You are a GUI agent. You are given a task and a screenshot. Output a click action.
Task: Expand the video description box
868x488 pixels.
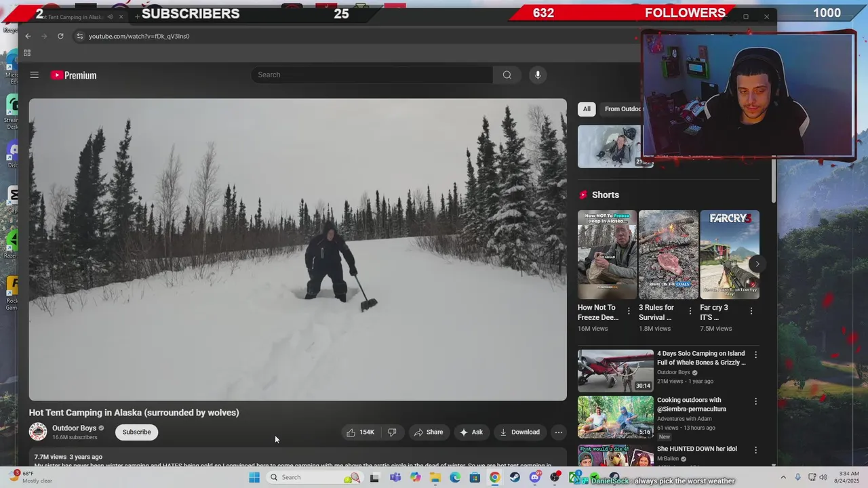click(298, 457)
